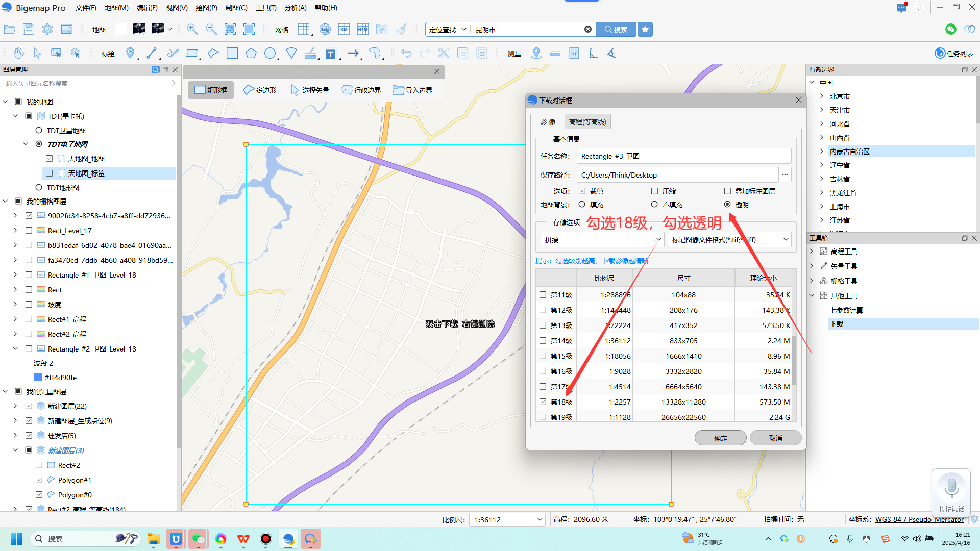The height and width of the screenshot is (551, 980).
Task: Select the circle drawing tool
Action: [270, 53]
